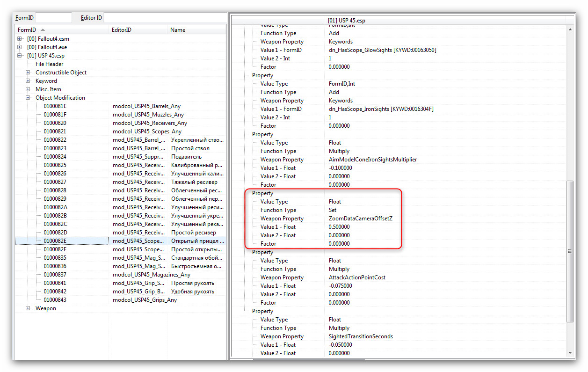The width and height of the screenshot is (588, 372).
Task: Select record 0100081F modcol_USP45_Muzzles_Any
Action: tap(120, 115)
